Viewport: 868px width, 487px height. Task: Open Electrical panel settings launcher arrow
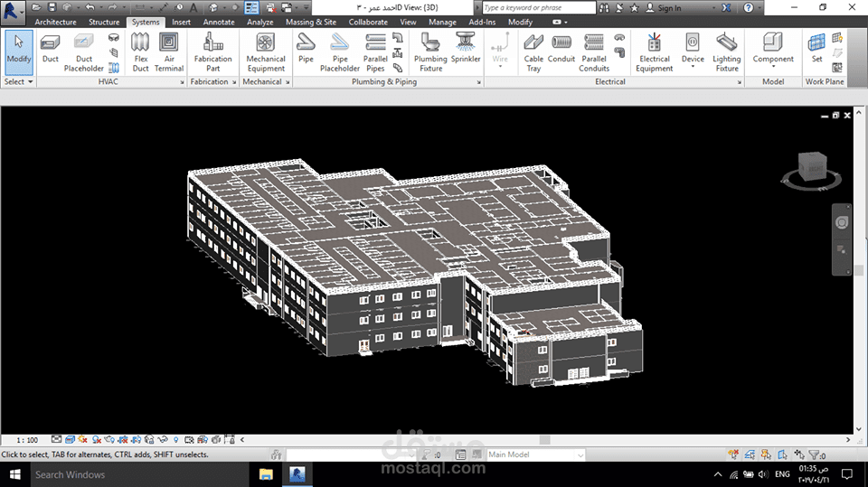pos(739,82)
